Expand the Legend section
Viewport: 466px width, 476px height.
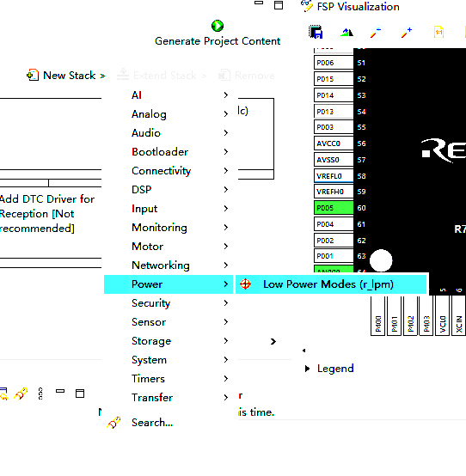point(308,369)
